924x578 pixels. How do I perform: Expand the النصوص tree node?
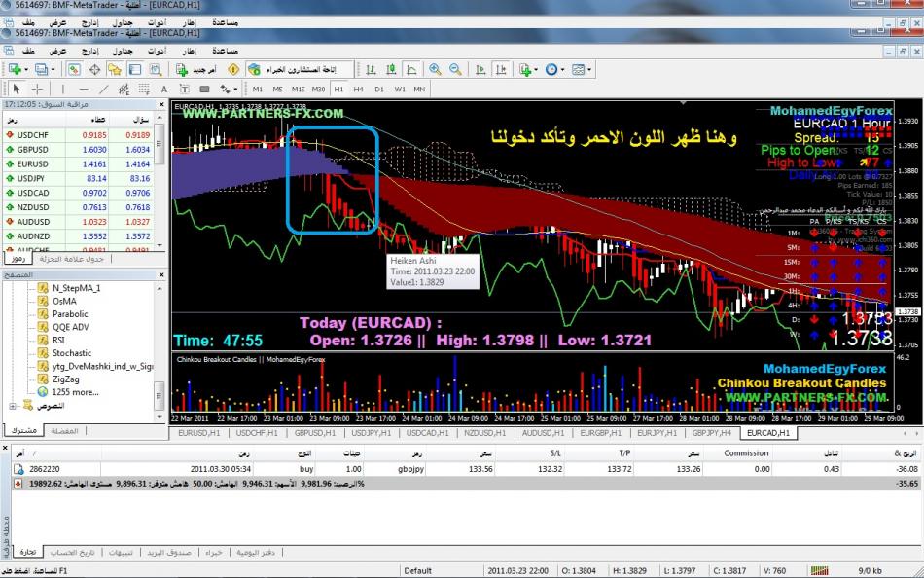pos(13,406)
